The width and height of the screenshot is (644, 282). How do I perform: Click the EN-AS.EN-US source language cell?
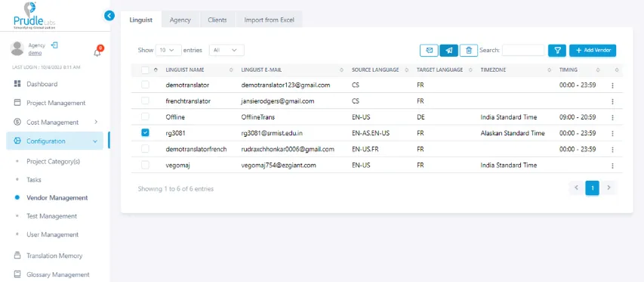tap(371, 133)
